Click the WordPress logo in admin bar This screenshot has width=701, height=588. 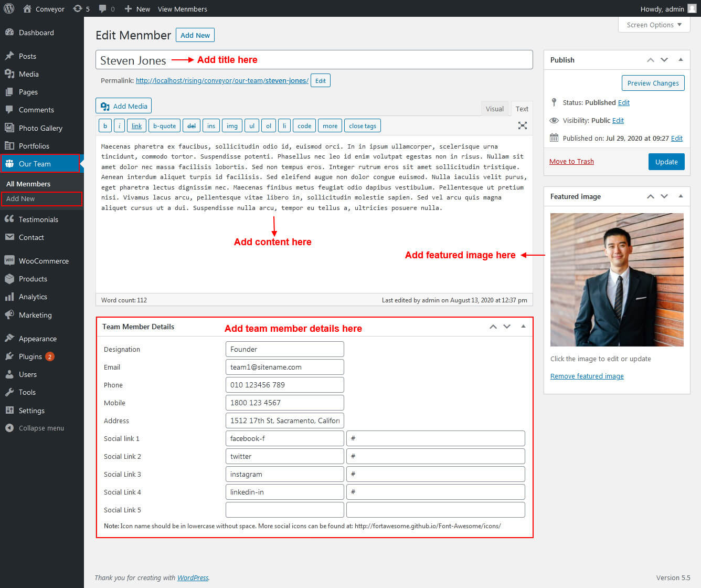(9, 8)
